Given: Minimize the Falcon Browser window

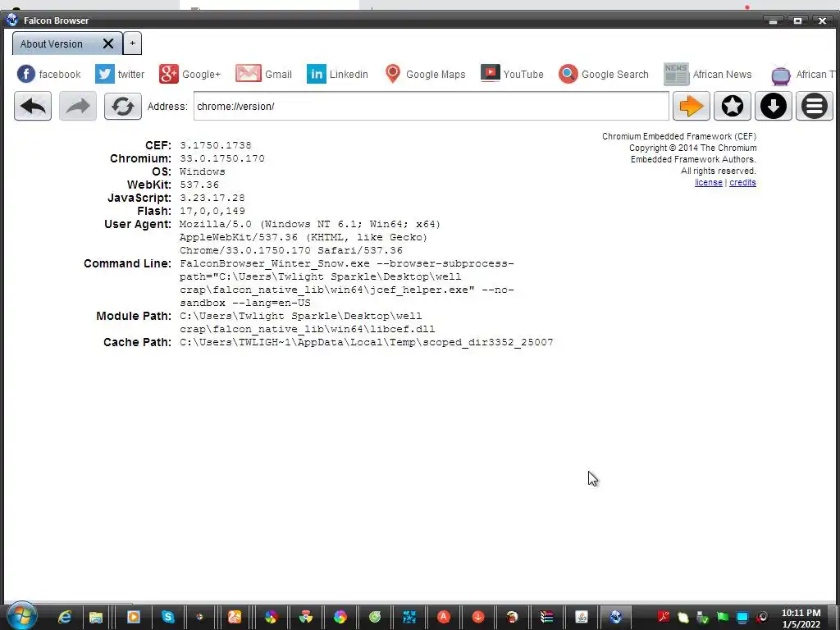Looking at the screenshot, I should pos(773,21).
